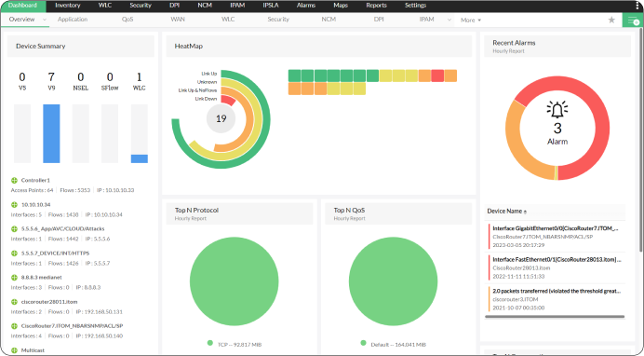Open the Interface GigabitEthernet0/0 alarm entry
The width and height of the screenshot is (644, 356).
[x=556, y=237]
